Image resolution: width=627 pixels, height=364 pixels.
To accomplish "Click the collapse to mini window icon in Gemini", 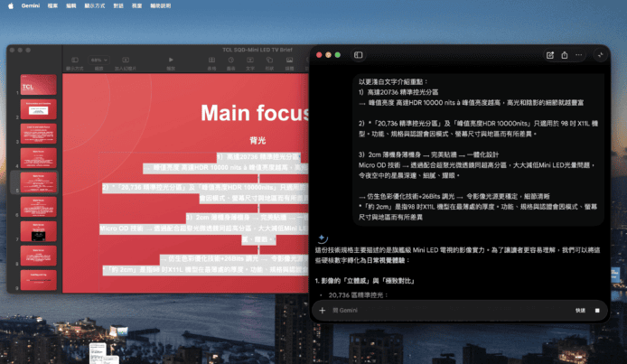I will tap(600, 55).
